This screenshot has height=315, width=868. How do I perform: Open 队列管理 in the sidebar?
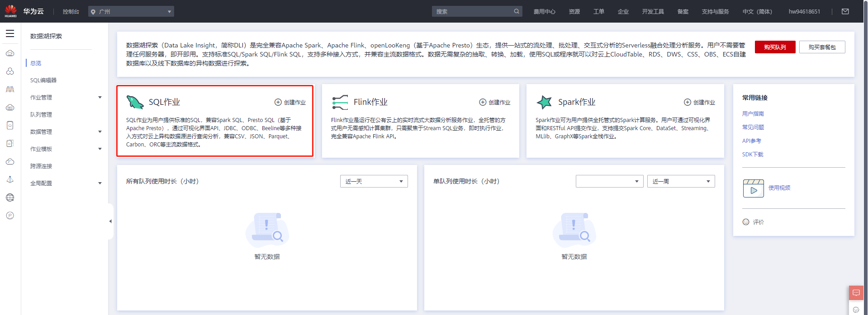41,115
